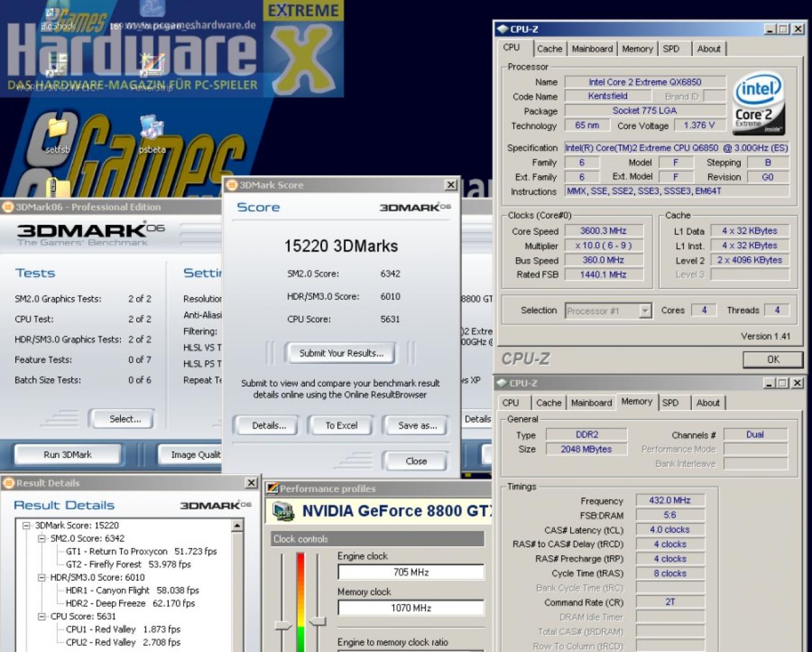Click Submit Your Results button
Viewport: 812px width, 652px height.
point(341,353)
